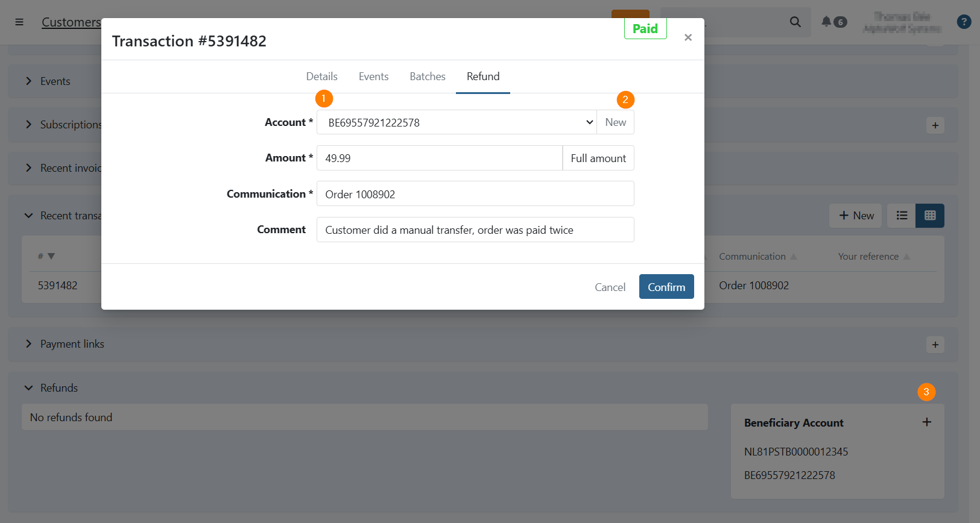Collapse the Refunds section
980x523 pixels.
pyautogui.click(x=28, y=388)
